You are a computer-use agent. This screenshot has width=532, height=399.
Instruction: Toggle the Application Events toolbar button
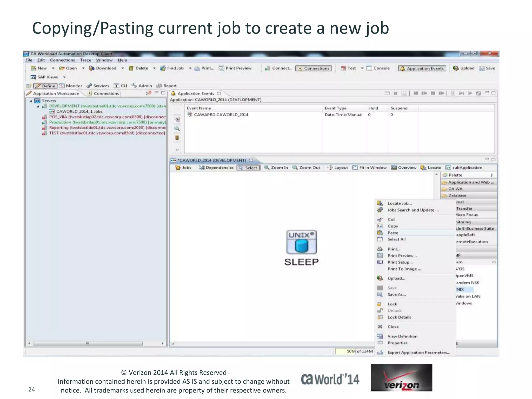point(422,68)
